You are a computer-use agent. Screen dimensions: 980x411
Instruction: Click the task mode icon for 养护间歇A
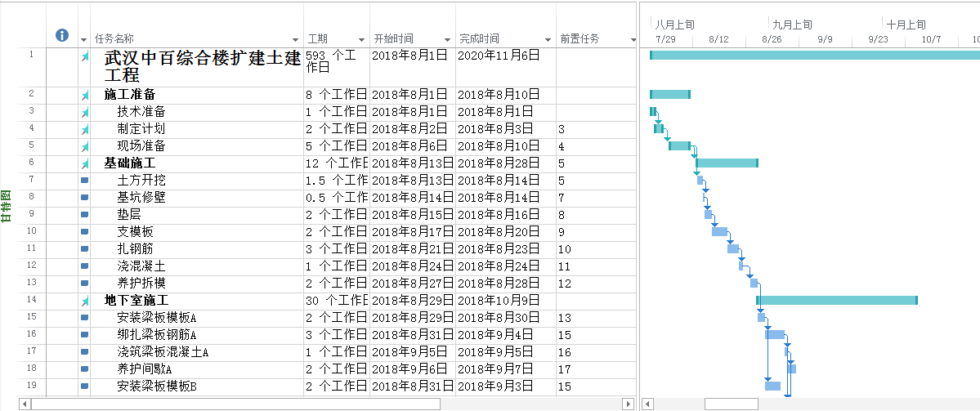pyautogui.click(x=84, y=369)
